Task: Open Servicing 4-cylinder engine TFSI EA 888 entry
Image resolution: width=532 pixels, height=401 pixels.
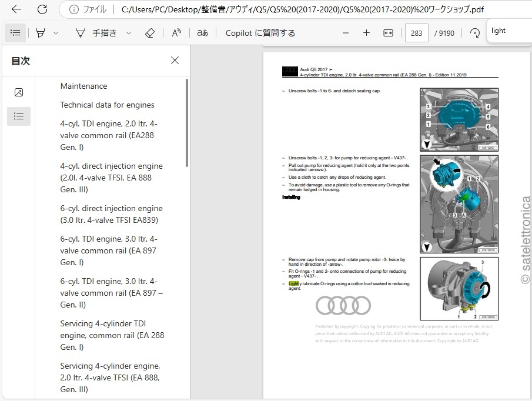Action: click(111, 377)
